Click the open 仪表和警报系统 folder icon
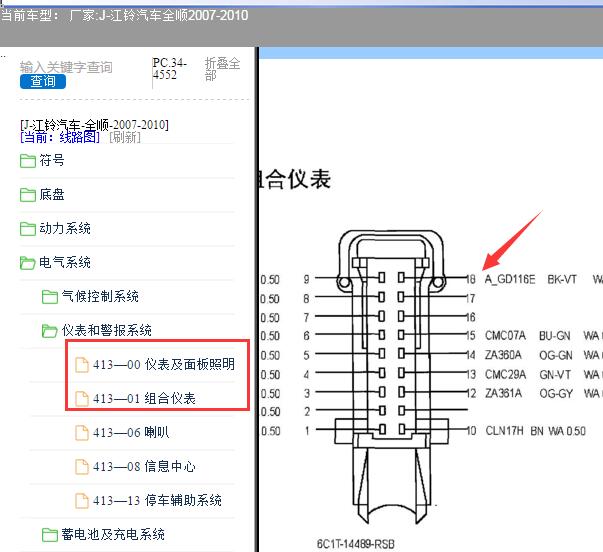 50,331
